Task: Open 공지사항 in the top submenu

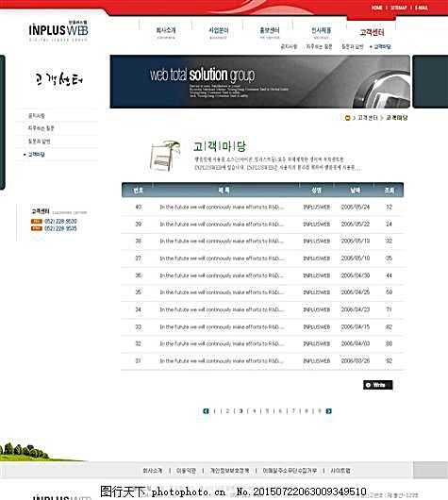Action: [x=289, y=46]
